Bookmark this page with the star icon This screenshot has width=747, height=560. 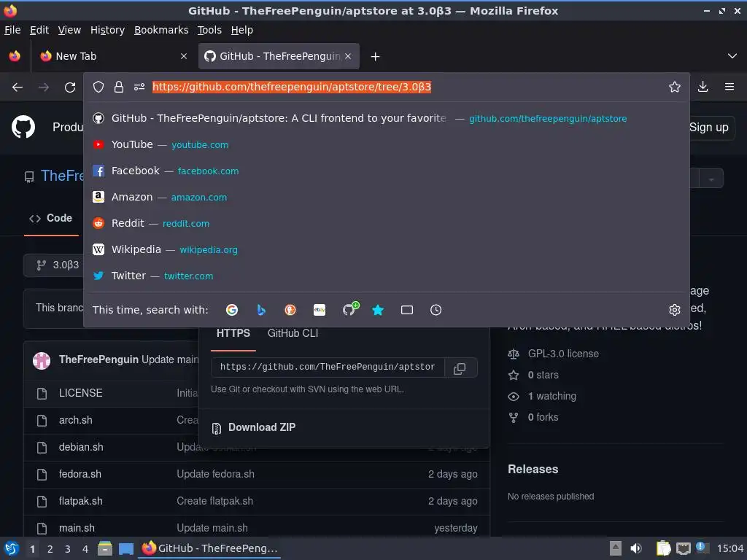pyautogui.click(x=675, y=87)
